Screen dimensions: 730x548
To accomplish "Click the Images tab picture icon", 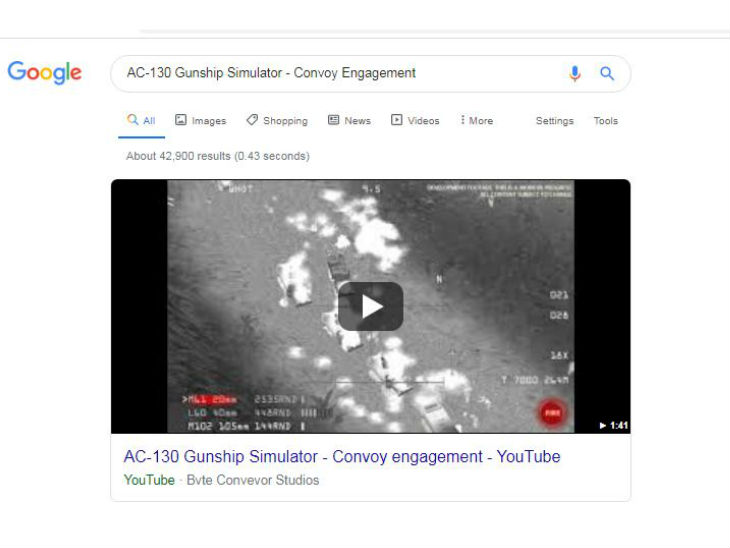I will coord(181,120).
